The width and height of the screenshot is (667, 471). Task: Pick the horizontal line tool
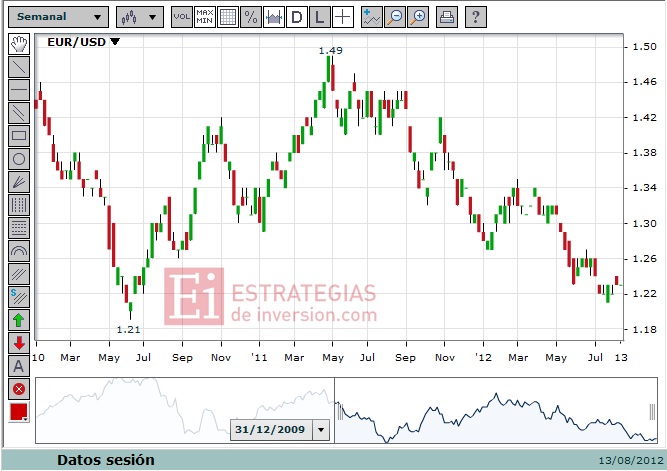pos(19,90)
